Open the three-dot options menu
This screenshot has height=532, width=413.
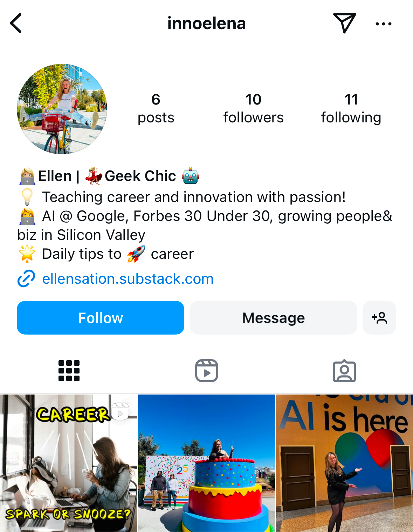tap(384, 24)
